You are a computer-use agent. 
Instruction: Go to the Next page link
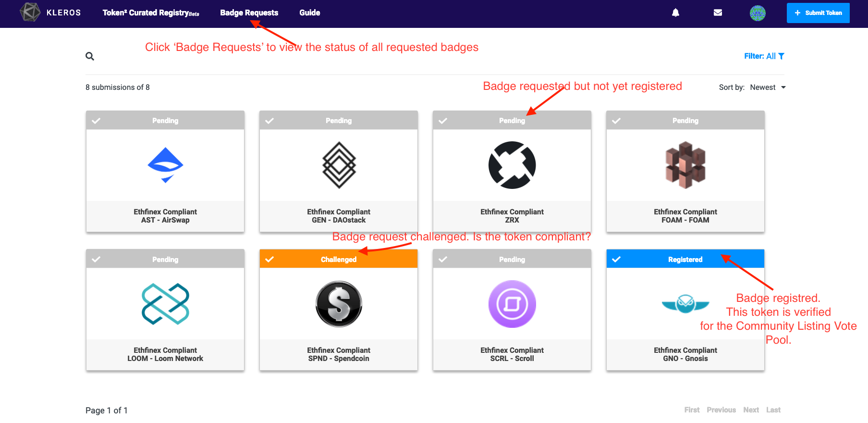tap(751, 410)
